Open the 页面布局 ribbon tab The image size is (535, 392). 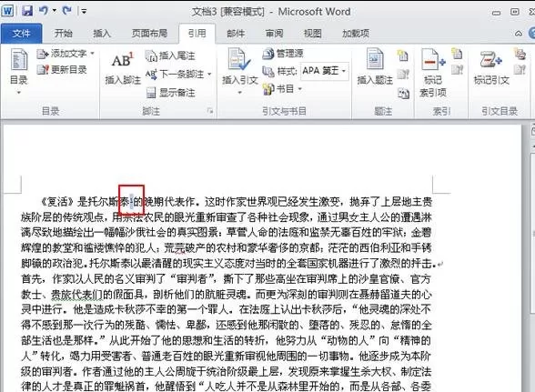pos(149,34)
